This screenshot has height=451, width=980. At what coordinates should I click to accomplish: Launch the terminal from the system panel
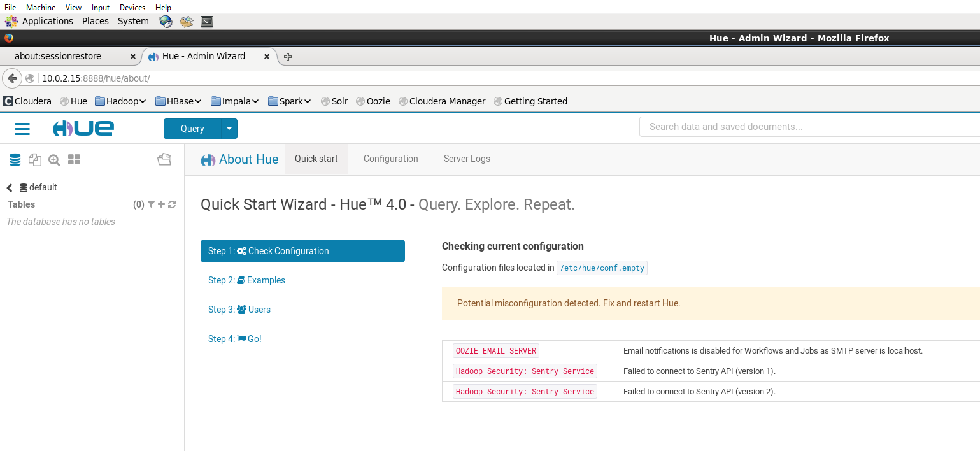click(206, 21)
